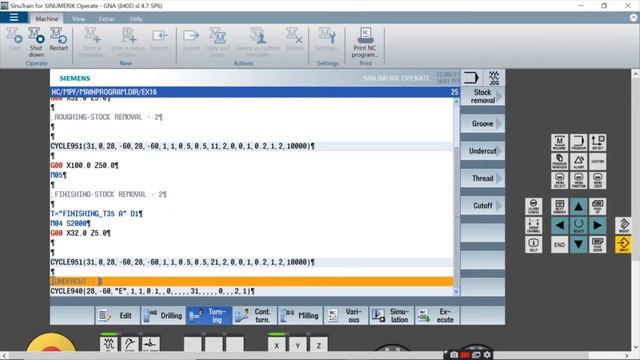
Task: Open Groove softkey submenu
Action: coord(482,124)
